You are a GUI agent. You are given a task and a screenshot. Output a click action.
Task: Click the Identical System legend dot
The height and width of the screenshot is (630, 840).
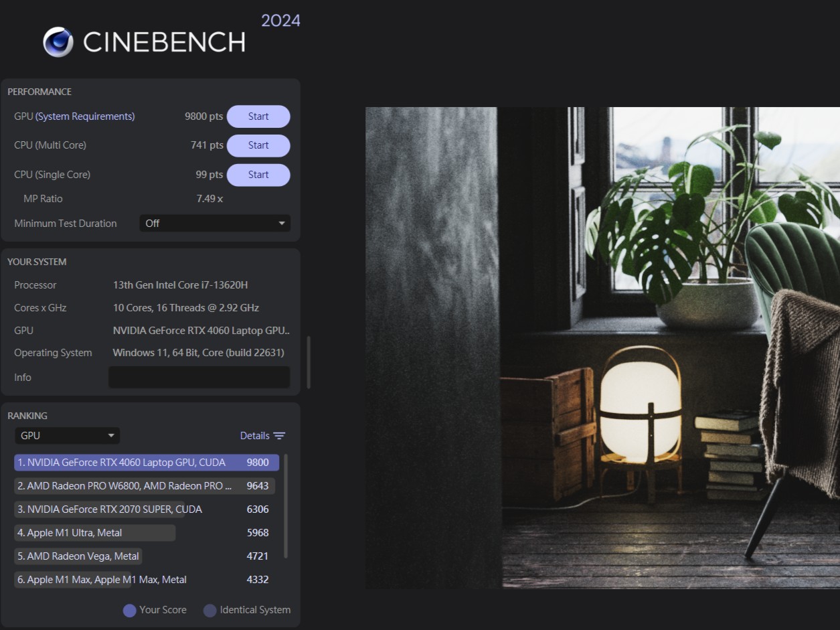(210, 611)
